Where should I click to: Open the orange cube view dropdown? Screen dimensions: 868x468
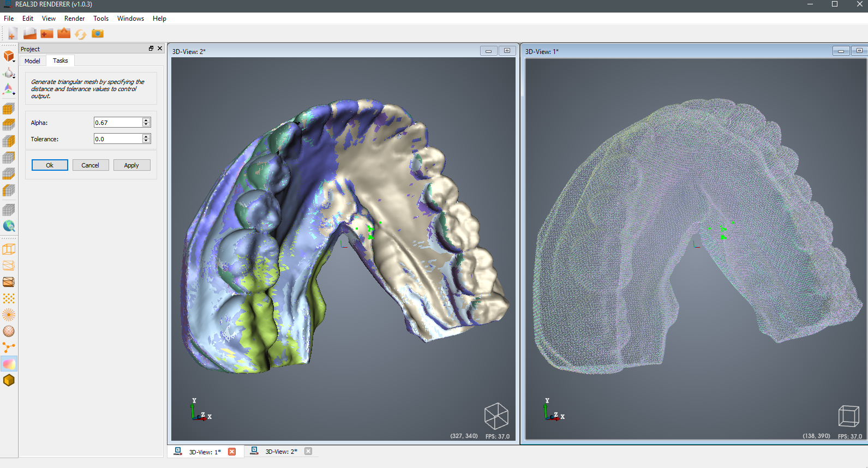pos(9,56)
